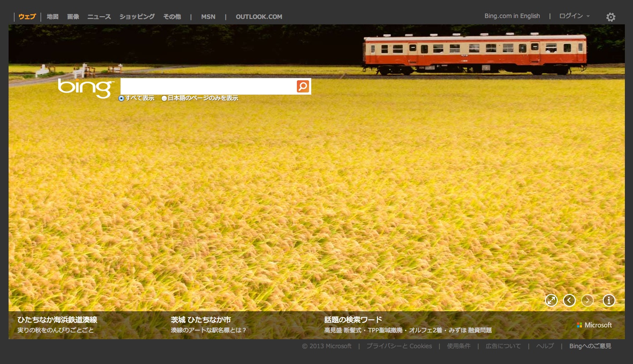Click the Bing.com in English link
This screenshot has height=364, width=633.
[512, 16]
